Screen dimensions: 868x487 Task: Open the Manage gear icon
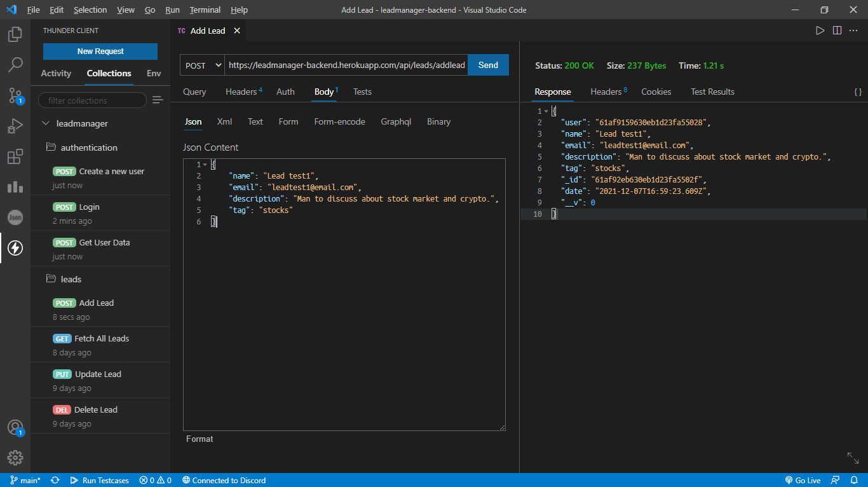15,458
